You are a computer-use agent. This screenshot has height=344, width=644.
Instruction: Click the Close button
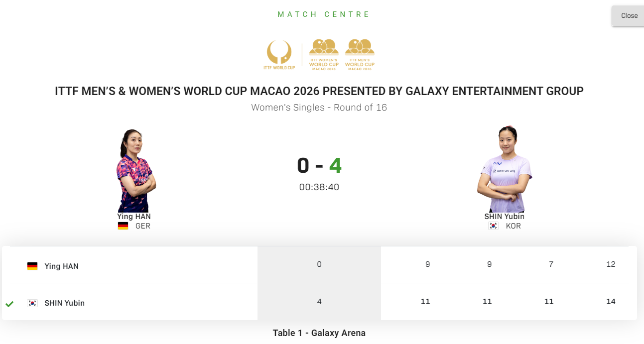click(x=629, y=16)
